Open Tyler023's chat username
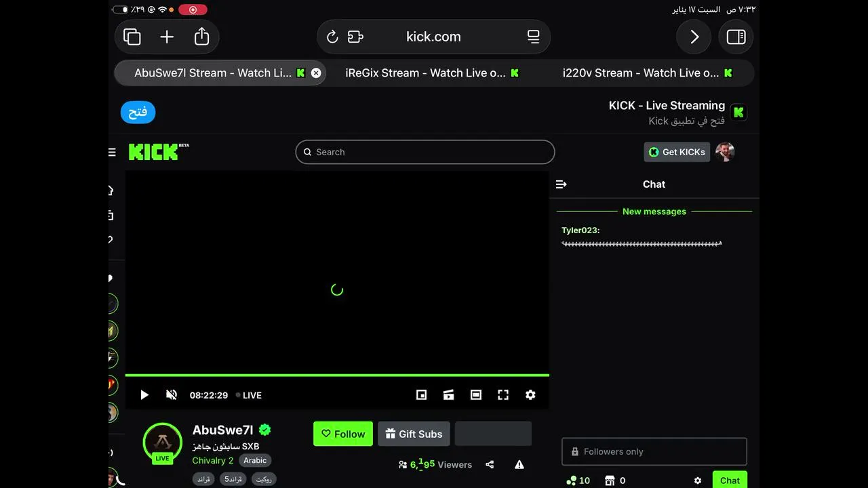Viewport: 868px width, 488px height. tap(580, 230)
